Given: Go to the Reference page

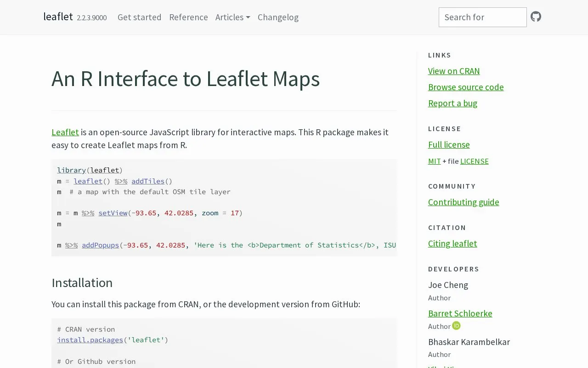Looking at the screenshot, I should (x=188, y=17).
